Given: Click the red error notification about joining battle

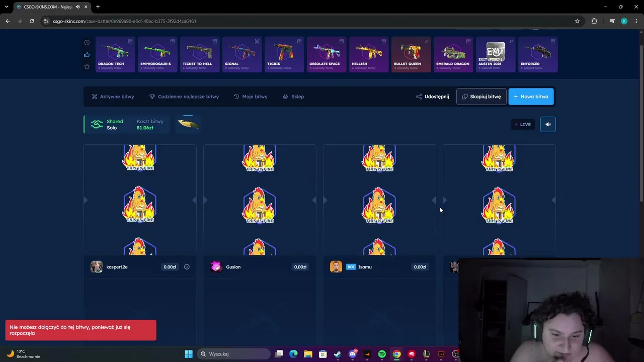Looking at the screenshot, I should [81, 330].
